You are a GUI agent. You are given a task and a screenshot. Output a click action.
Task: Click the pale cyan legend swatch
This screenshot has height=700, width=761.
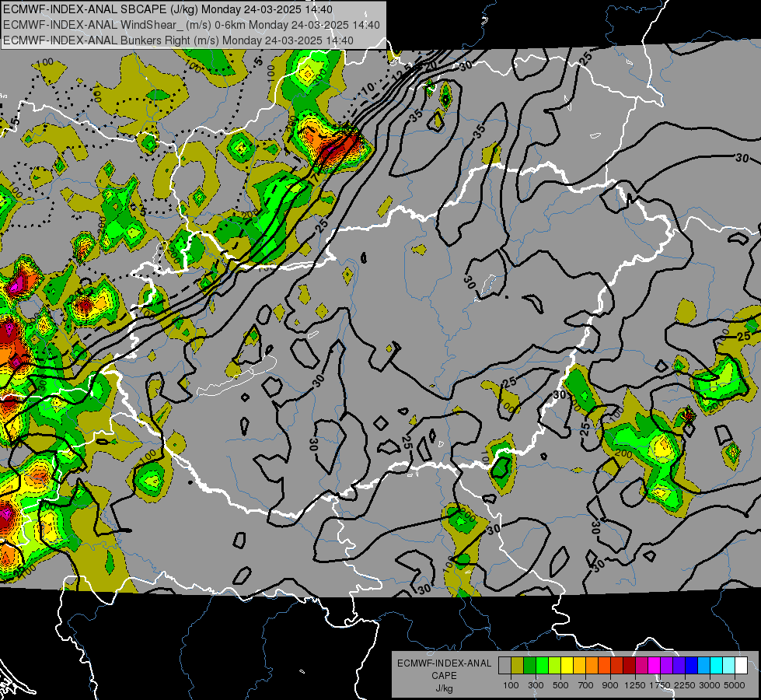click(729, 666)
